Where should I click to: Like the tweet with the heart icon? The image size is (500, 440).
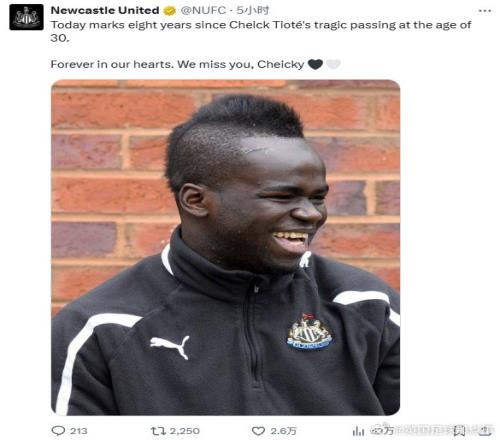258,431
